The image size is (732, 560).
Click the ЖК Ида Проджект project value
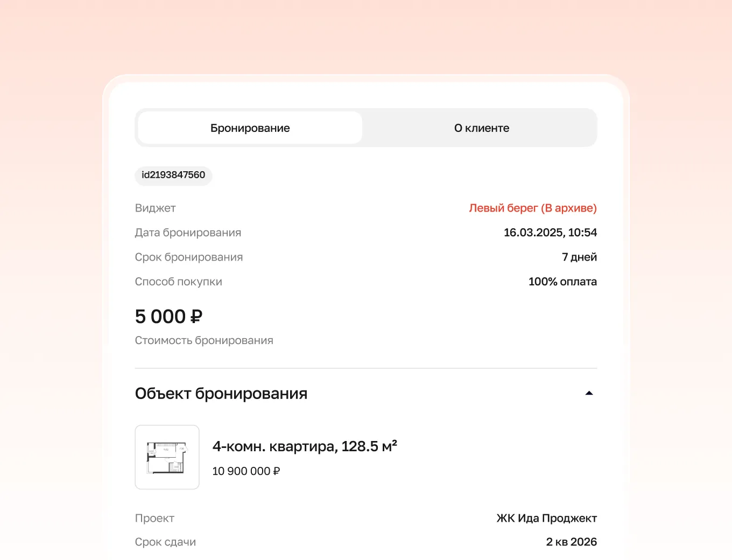(x=546, y=518)
